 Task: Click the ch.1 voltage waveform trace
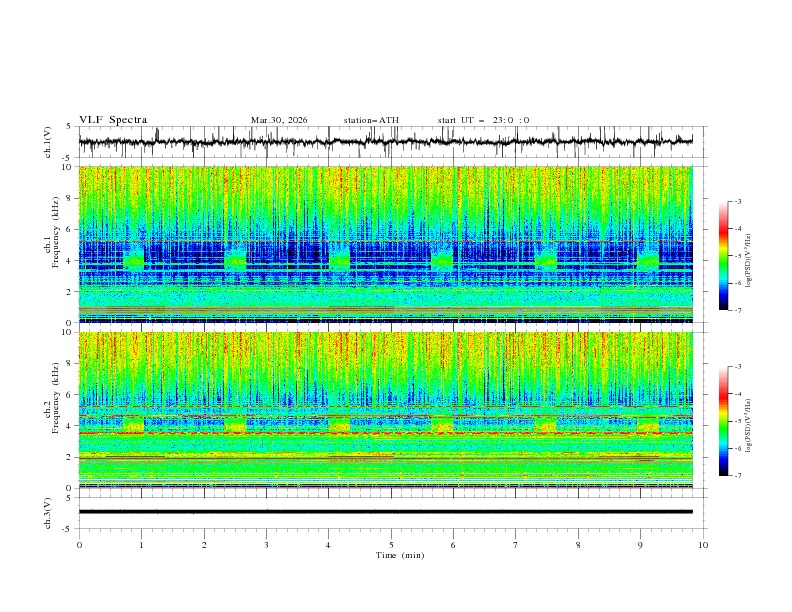385,141
